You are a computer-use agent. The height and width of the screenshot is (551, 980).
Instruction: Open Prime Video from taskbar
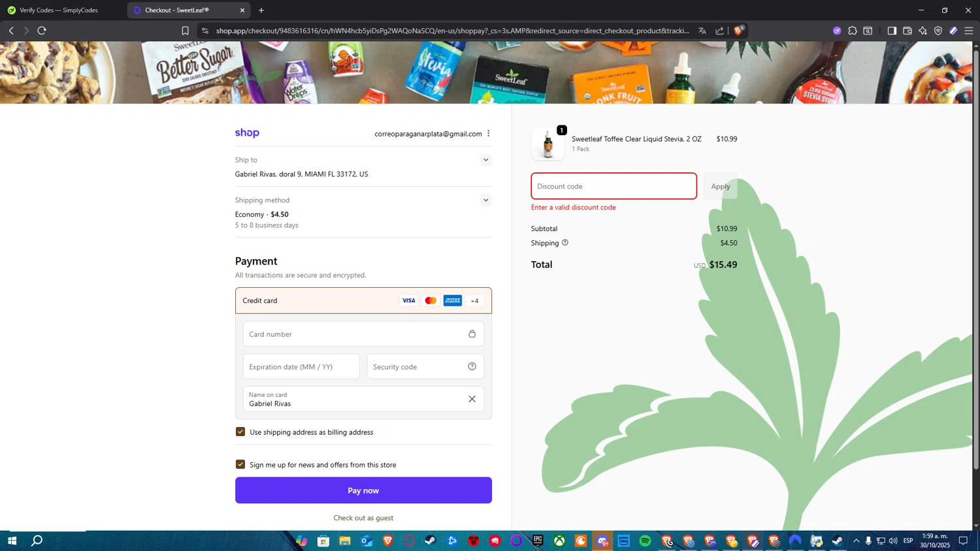coord(624,541)
